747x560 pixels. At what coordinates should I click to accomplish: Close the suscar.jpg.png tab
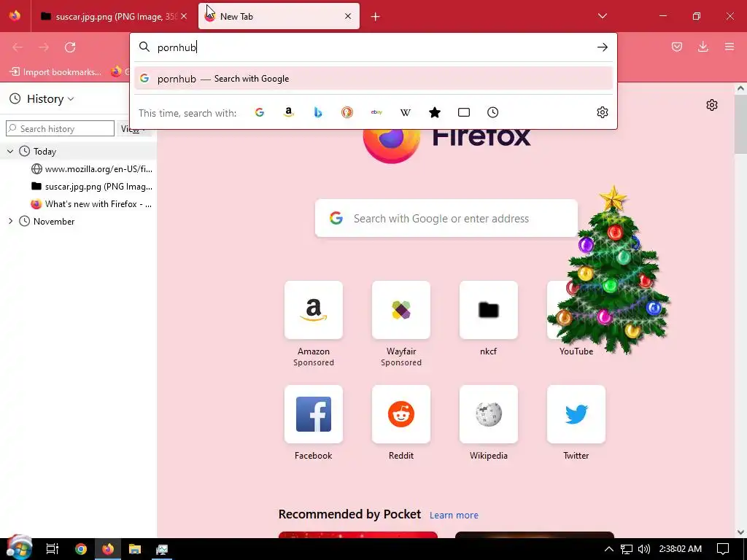184,16
